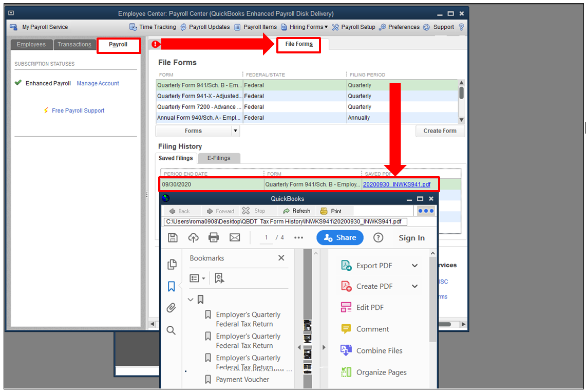Open the Edit PDF tool
This screenshot has height=392, width=586.
tap(363, 308)
